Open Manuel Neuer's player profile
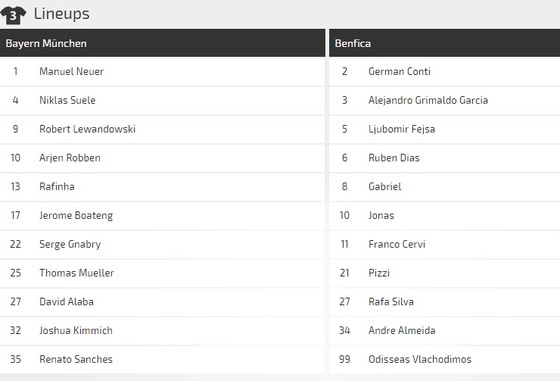 coord(71,71)
